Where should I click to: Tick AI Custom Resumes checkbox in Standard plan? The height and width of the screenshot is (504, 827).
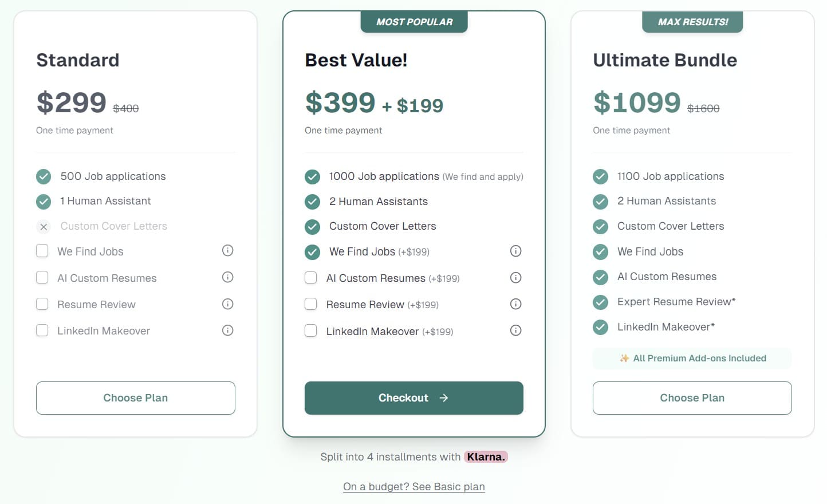(42, 278)
